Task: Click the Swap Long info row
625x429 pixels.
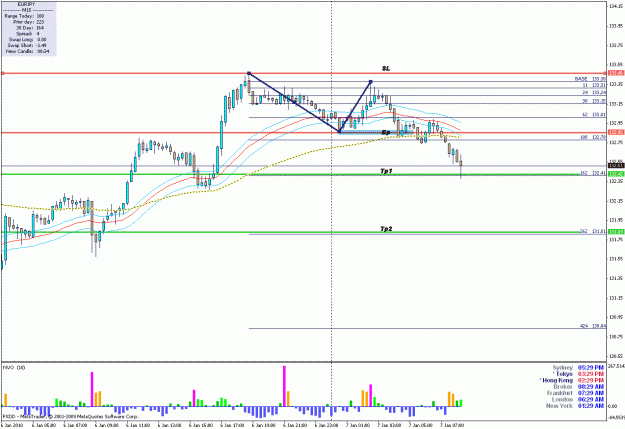Action: point(27,39)
